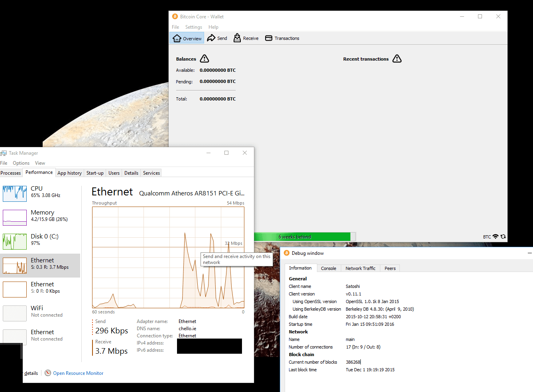
Task: Click the Transactions list icon in Bitcoin Core
Action: [x=269, y=38]
